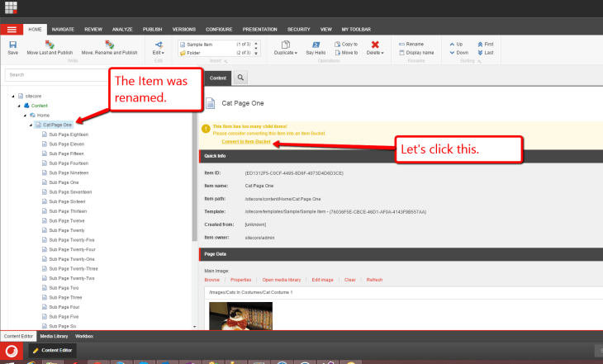Switch to the ANALYZE ribbon tab
The width and height of the screenshot is (603, 364).
pyautogui.click(x=122, y=29)
